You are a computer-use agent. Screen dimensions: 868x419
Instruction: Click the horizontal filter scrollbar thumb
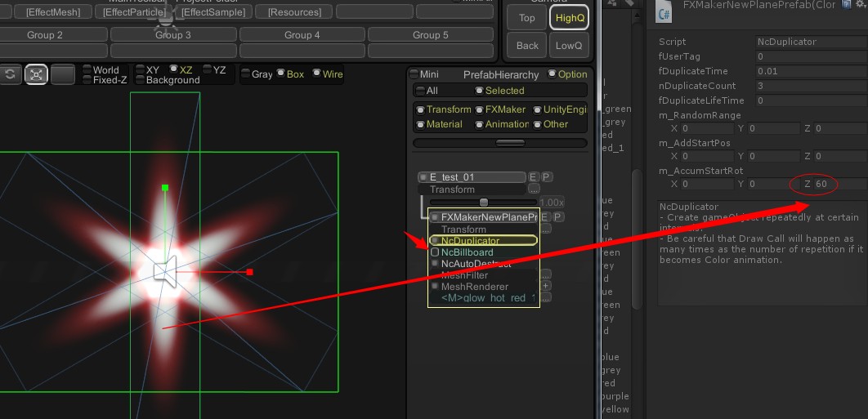pyautogui.click(x=510, y=143)
